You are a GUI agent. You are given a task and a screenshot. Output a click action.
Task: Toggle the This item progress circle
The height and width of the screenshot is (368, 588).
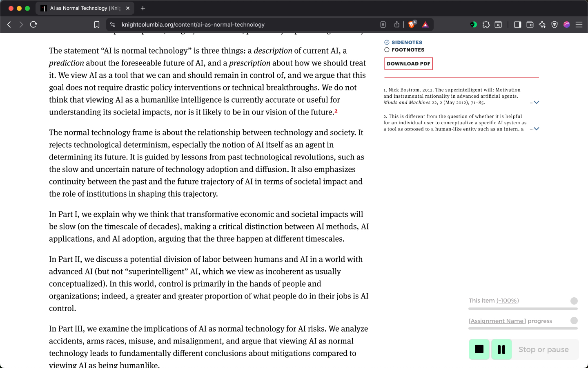tap(574, 301)
